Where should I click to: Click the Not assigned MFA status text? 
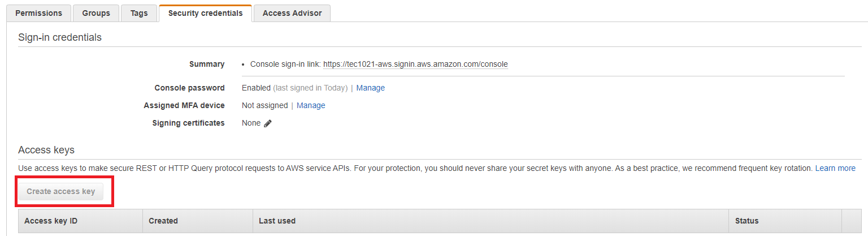pos(264,106)
